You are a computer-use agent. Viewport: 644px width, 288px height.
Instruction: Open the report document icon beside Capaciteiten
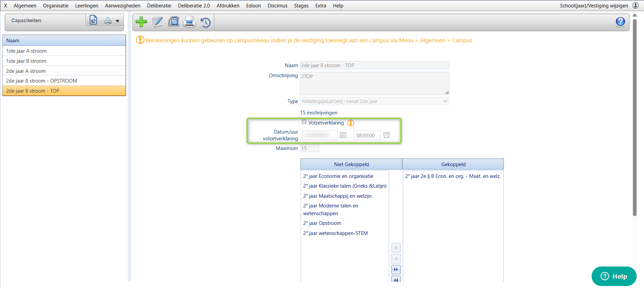93,20
